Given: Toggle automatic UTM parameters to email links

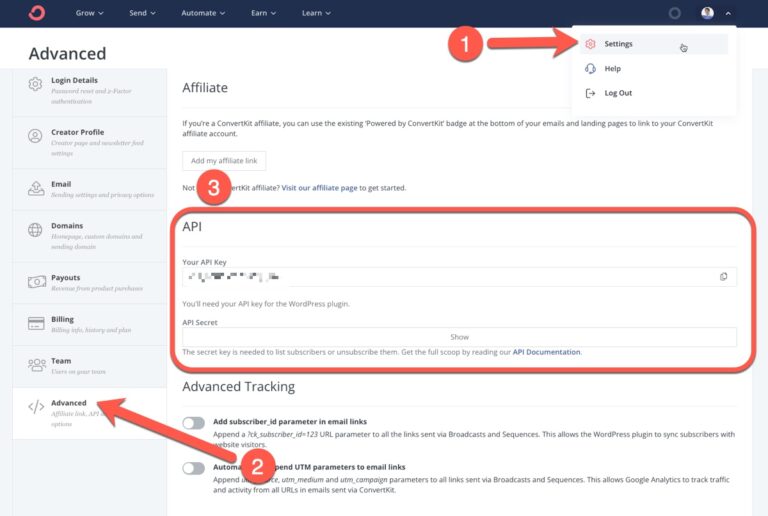Looking at the screenshot, I should point(193,468).
